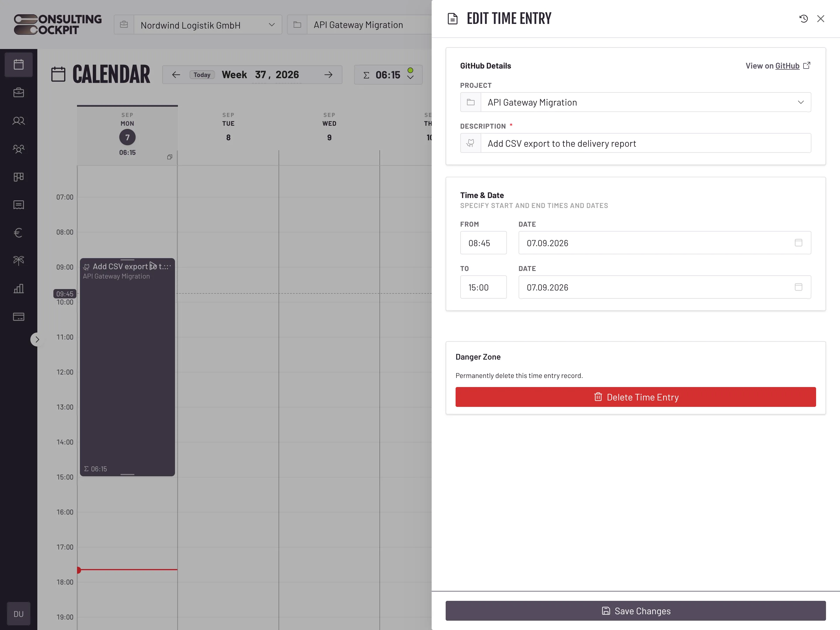Open the bar chart reports sidebar icon

(19, 289)
